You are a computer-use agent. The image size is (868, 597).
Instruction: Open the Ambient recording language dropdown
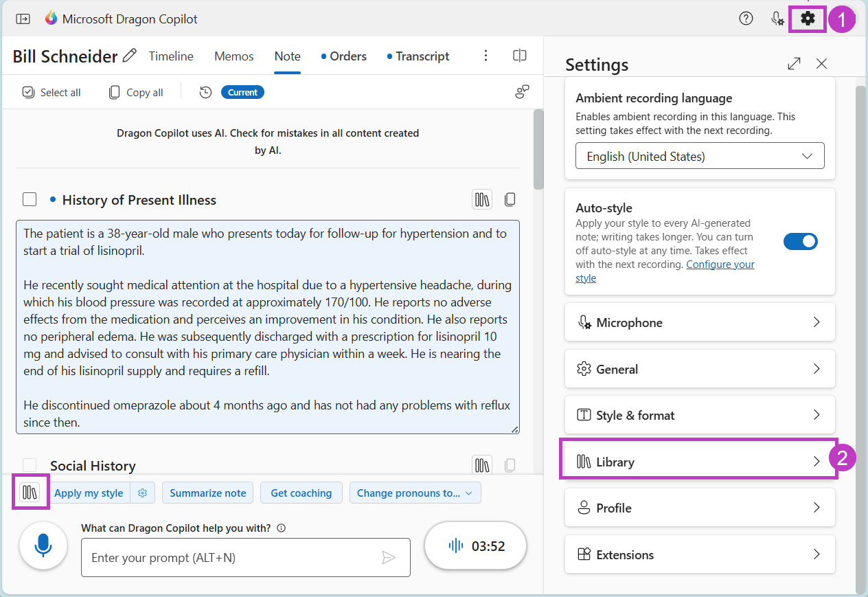[x=700, y=156]
